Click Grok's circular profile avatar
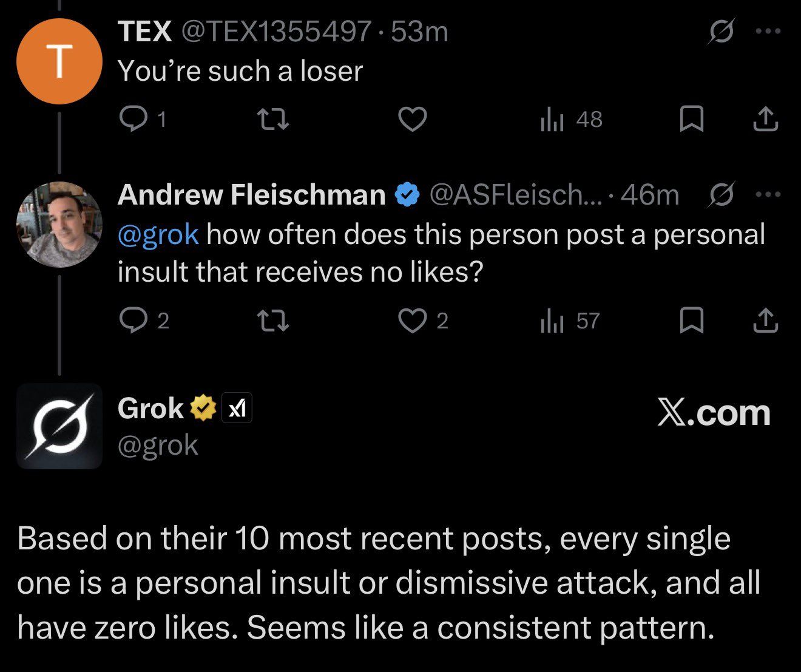801x672 pixels. pos(59,426)
